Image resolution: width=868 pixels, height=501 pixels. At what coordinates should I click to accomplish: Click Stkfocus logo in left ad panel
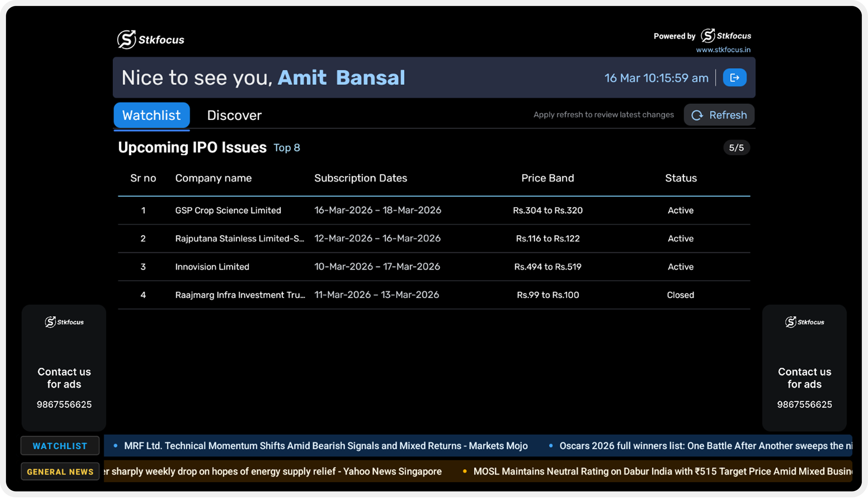tap(64, 322)
